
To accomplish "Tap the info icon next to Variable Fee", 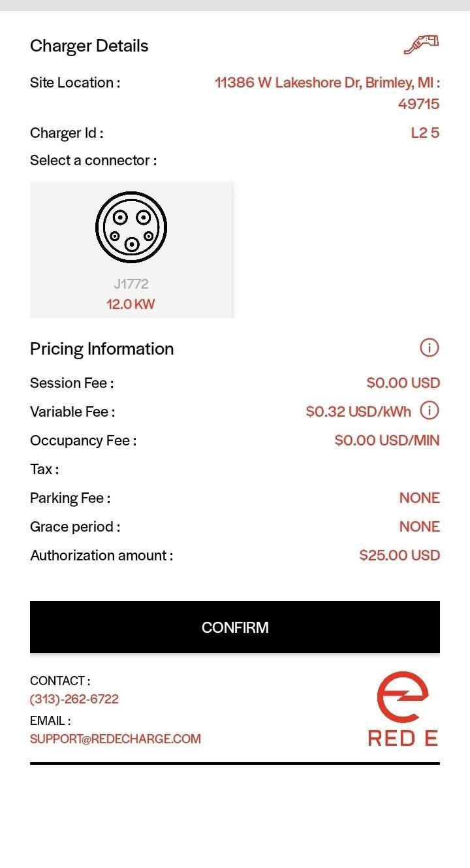I will pyautogui.click(x=429, y=411).
